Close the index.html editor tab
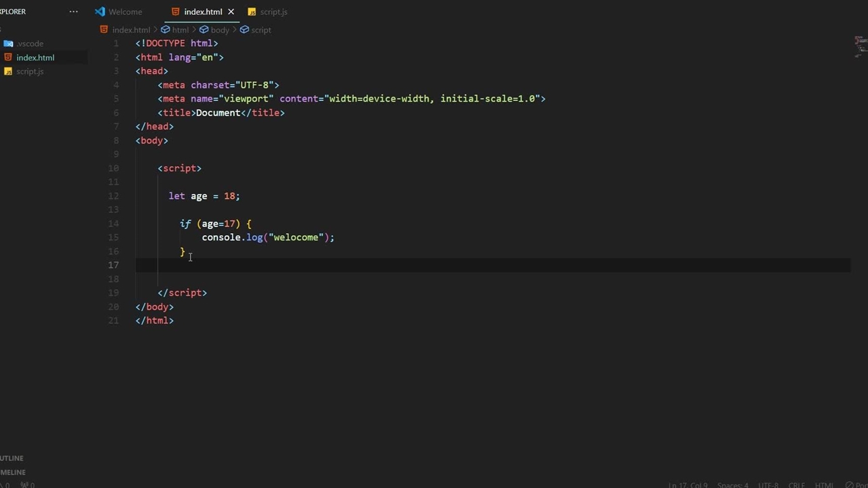 pyautogui.click(x=231, y=12)
